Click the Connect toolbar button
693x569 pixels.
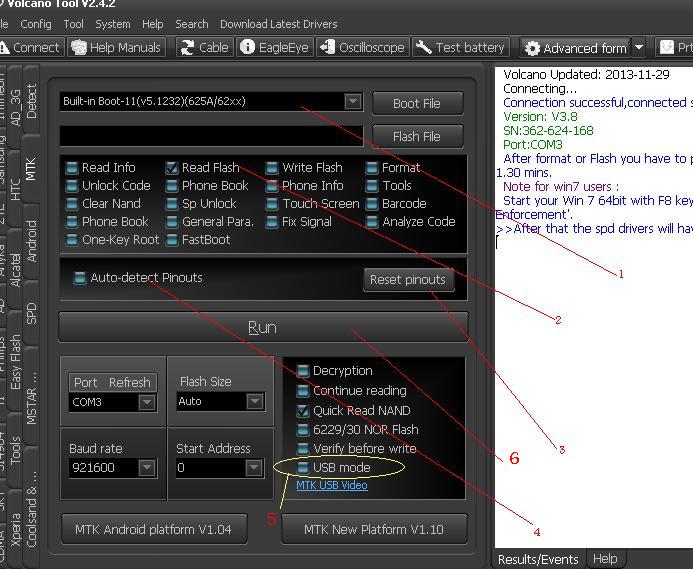pyautogui.click(x=31, y=47)
